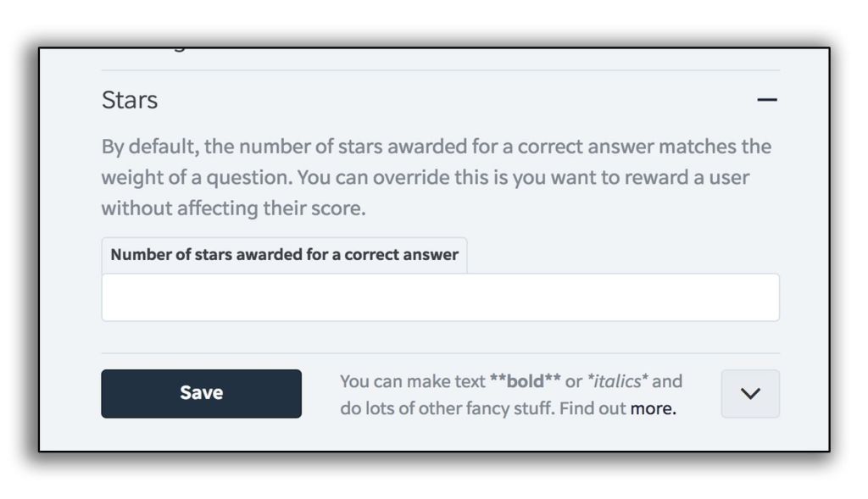Click 'You can make text' hint beginning
The image size is (868, 499).
point(413,381)
